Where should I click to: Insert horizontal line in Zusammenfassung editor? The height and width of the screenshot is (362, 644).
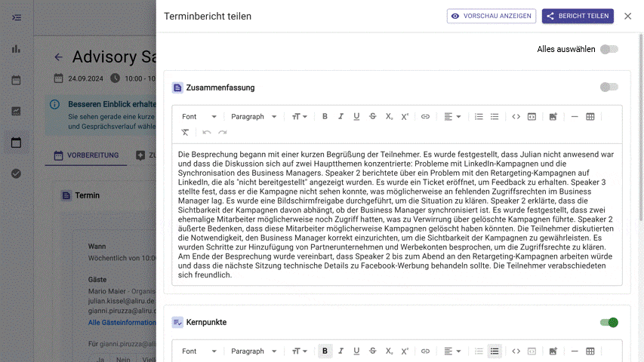coord(575,117)
